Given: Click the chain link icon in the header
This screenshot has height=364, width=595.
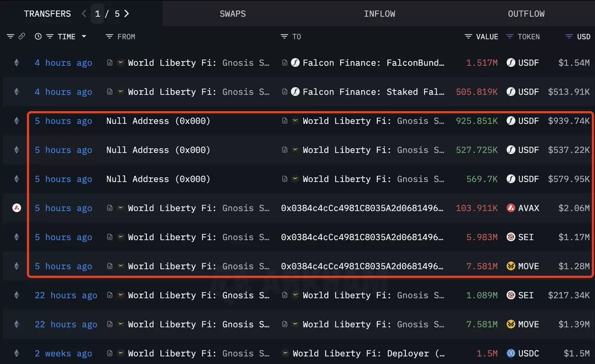Looking at the screenshot, I should [x=22, y=37].
